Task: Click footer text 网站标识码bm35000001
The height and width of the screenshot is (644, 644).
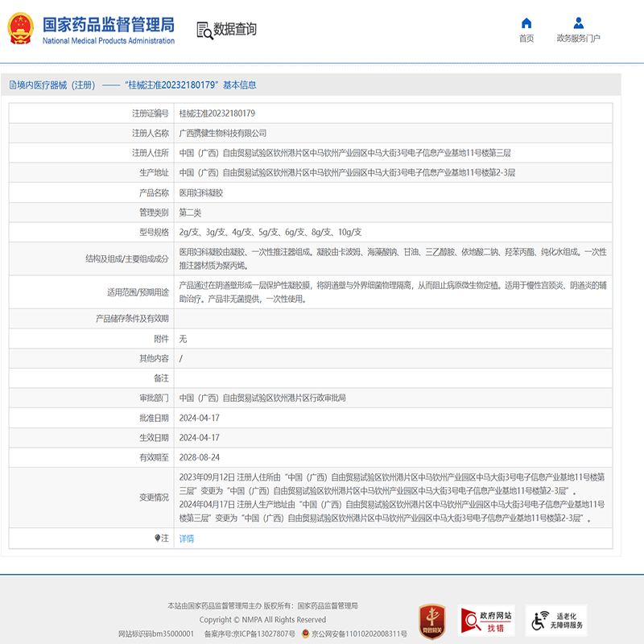Action: coord(156,634)
